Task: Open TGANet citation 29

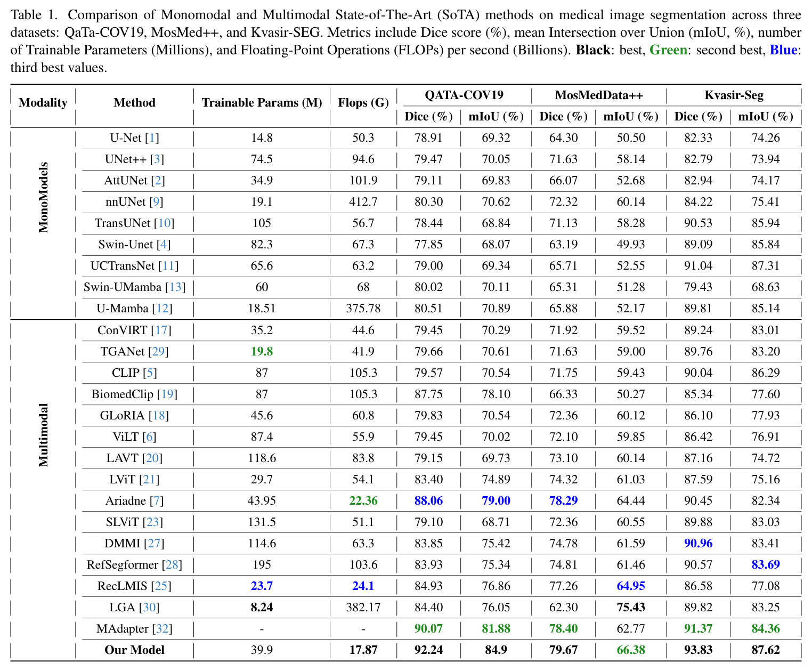Action: (158, 352)
